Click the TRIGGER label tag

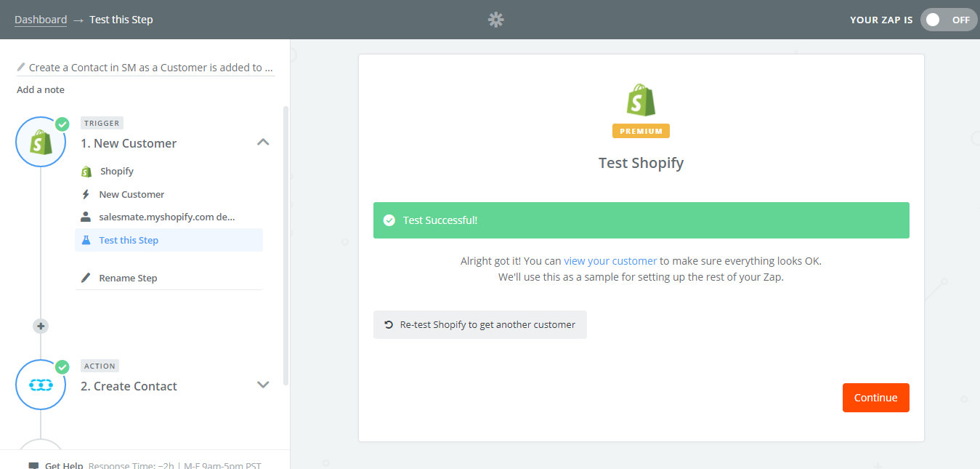click(x=102, y=123)
